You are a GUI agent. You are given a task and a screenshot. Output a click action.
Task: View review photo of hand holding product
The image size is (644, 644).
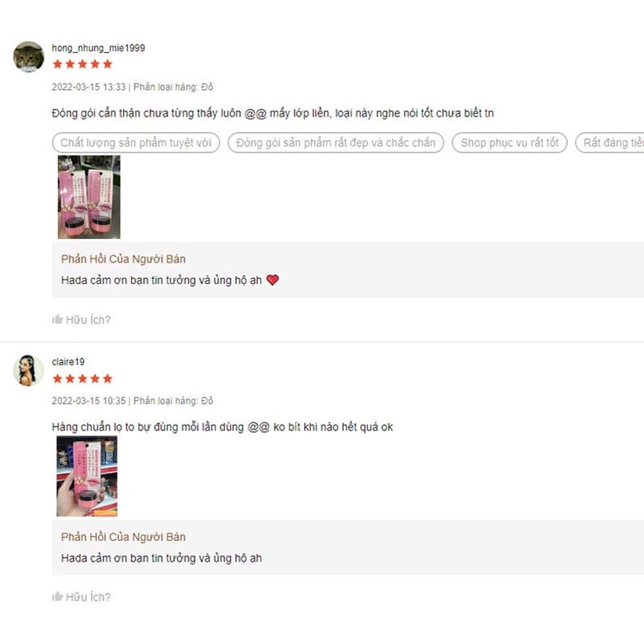click(87, 476)
